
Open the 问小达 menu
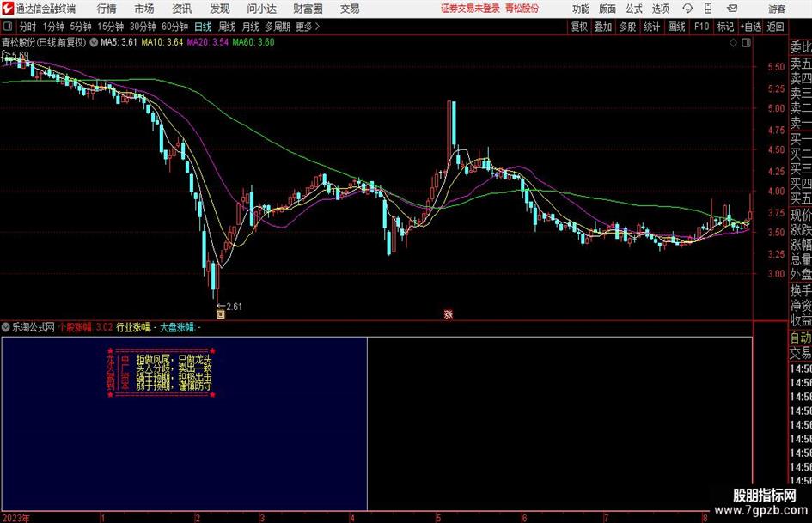(x=261, y=9)
